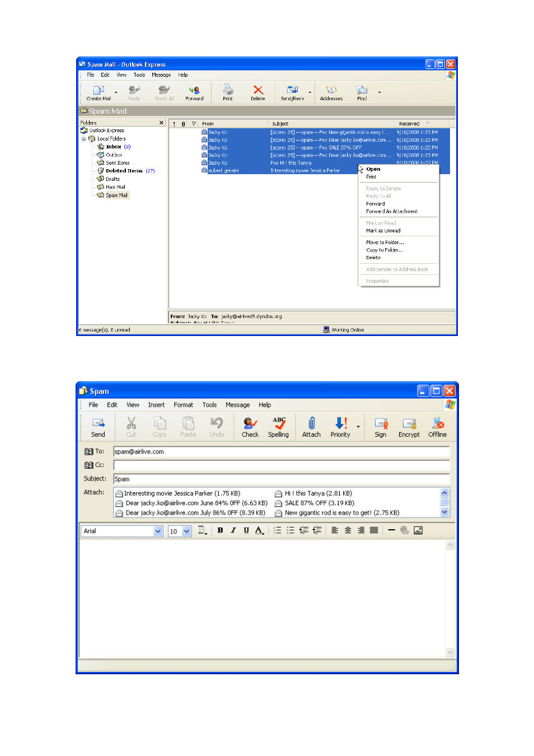Click the red X Delete toolbar icon

[258, 90]
